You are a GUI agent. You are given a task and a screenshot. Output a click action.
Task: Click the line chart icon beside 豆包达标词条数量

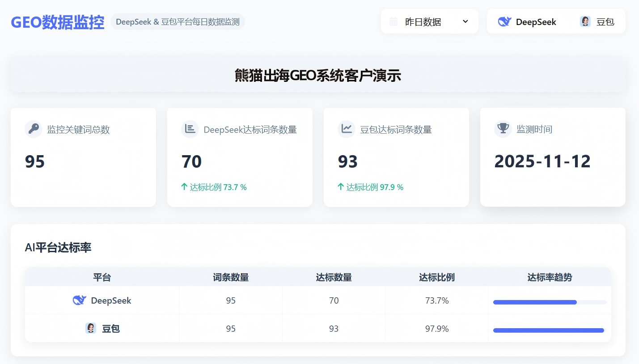click(347, 129)
